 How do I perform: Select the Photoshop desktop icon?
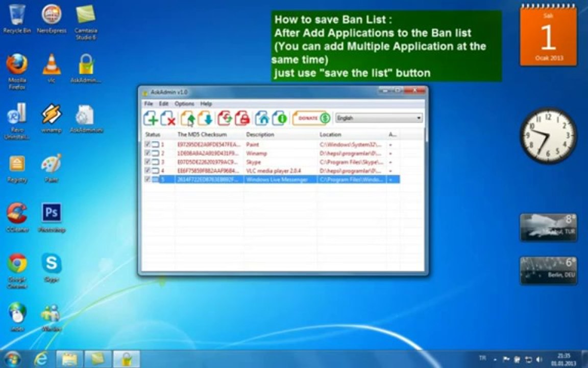[x=52, y=218]
